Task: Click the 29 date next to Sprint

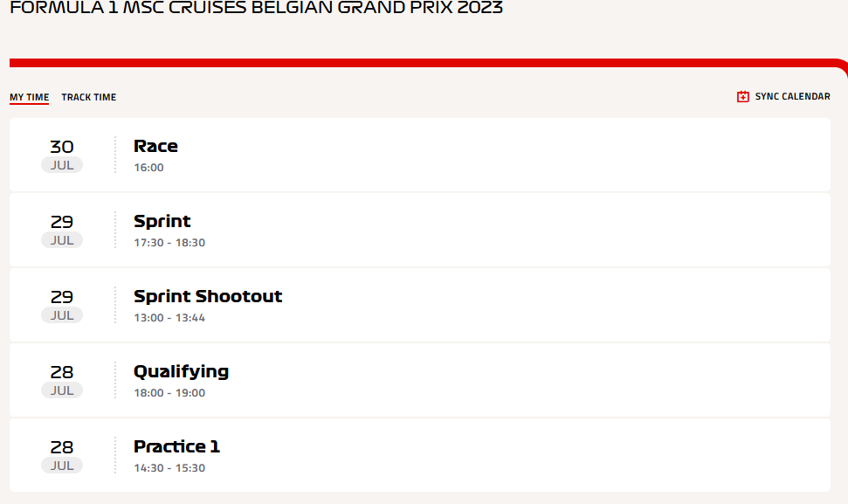Action: click(x=62, y=222)
